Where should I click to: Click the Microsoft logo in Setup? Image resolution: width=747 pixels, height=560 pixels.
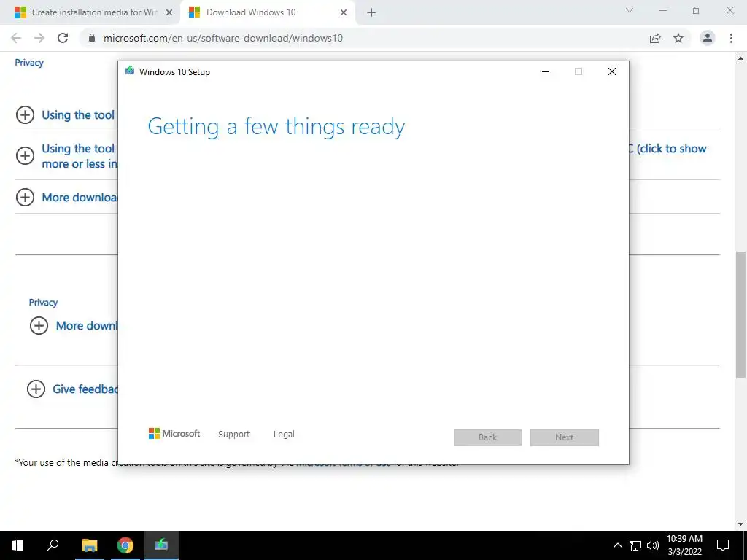tap(174, 434)
